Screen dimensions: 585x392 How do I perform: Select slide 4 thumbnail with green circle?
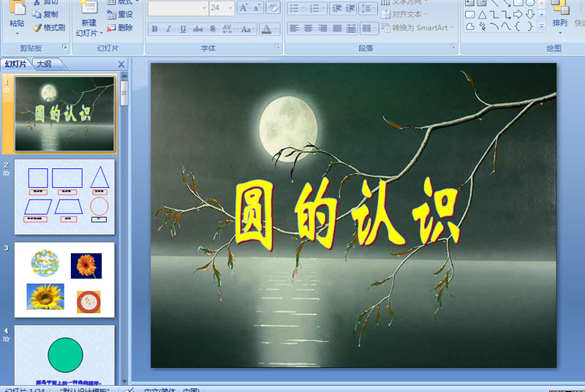tap(64, 355)
